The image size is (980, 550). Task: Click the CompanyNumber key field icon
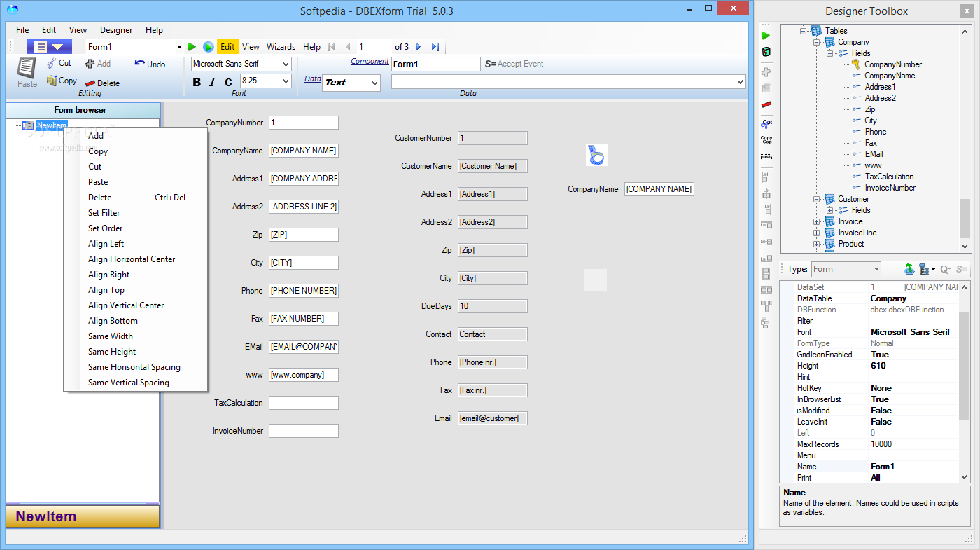855,64
